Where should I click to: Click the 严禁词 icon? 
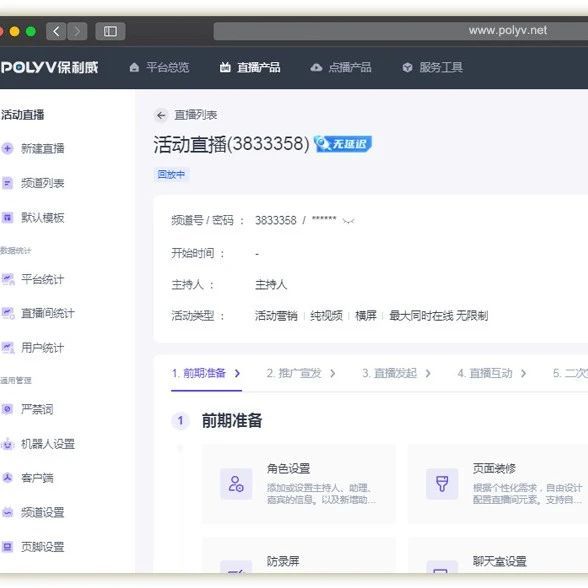pos(8,409)
